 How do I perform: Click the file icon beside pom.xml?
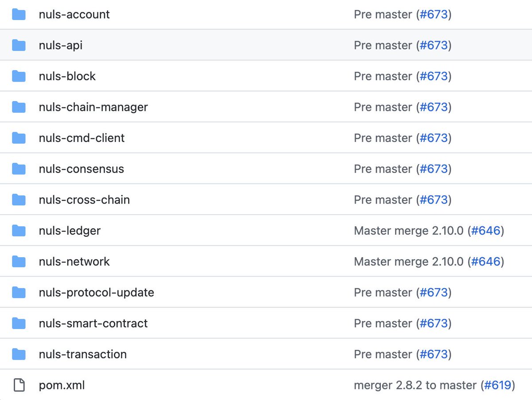(x=19, y=385)
